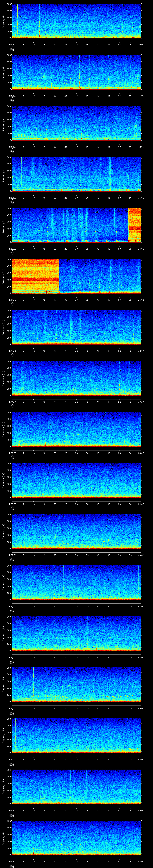Click the '11:33:00' time label
This screenshot has width=153, height=868.
coord(12,249)
